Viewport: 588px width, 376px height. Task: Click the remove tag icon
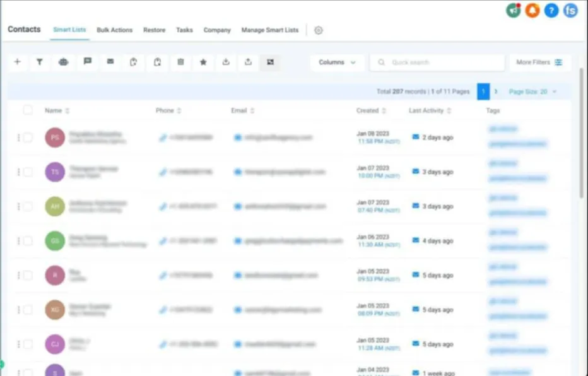point(158,62)
